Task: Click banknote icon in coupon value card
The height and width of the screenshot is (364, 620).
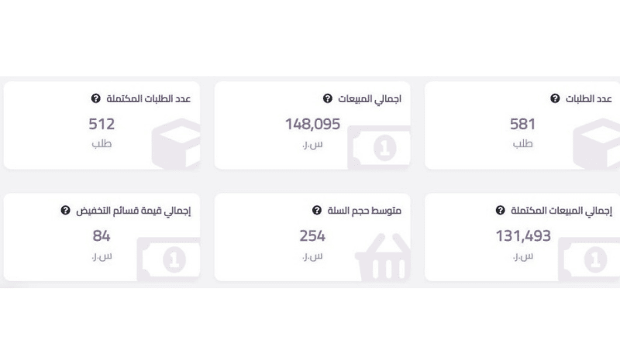Action: tap(168, 259)
